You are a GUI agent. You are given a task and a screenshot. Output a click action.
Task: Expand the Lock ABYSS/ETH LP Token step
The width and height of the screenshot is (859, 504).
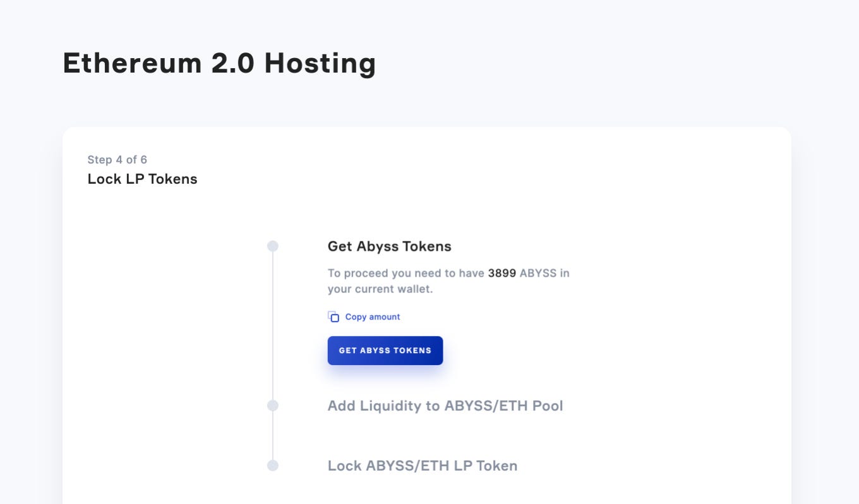(422, 465)
